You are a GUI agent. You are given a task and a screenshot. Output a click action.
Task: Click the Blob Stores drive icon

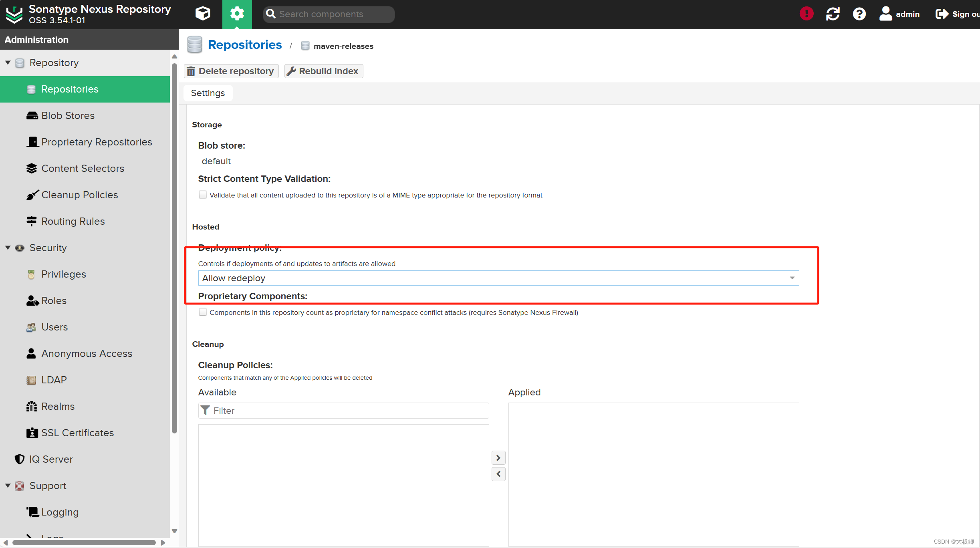click(32, 116)
